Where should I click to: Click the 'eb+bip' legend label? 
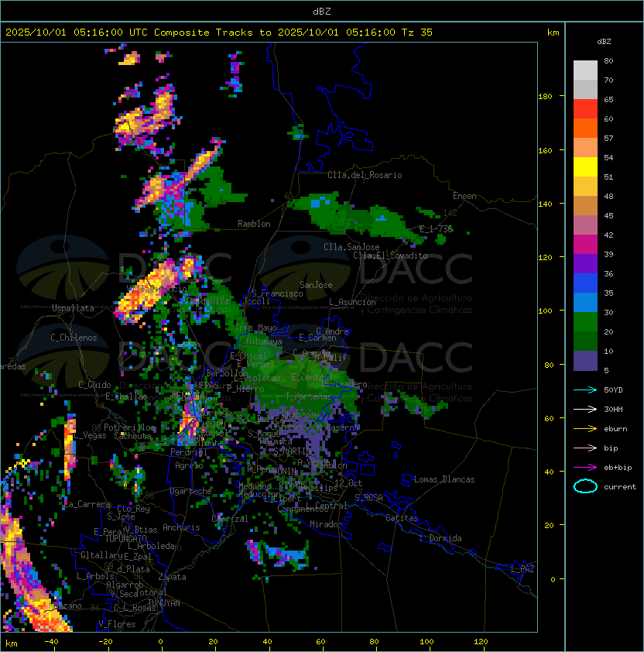point(618,468)
